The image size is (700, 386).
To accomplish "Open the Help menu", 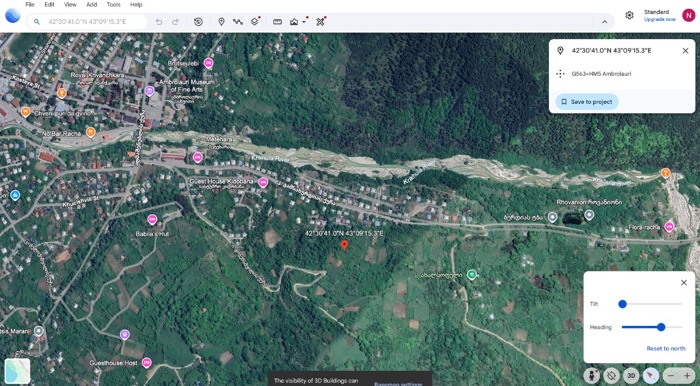I will pyautogui.click(x=136, y=4).
